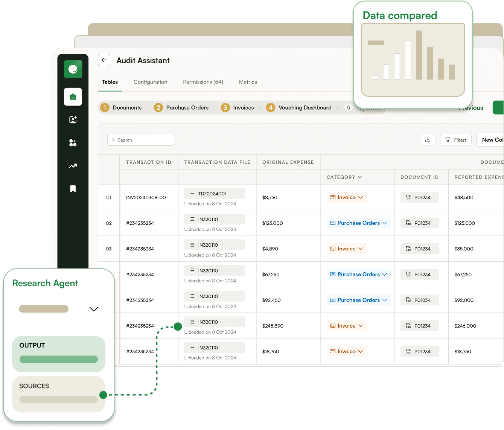Open the Home icon in sidebar

(73, 97)
